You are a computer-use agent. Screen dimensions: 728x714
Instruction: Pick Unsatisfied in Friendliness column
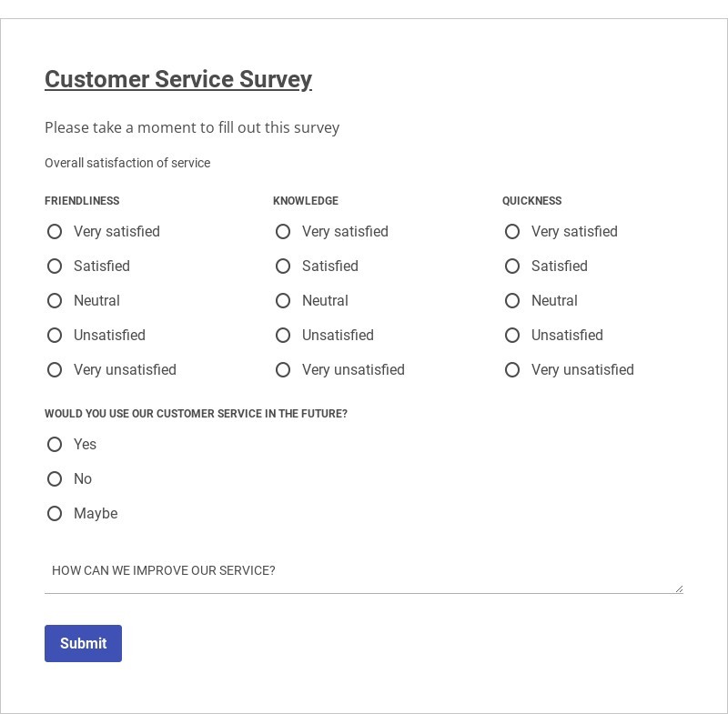click(x=55, y=336)
